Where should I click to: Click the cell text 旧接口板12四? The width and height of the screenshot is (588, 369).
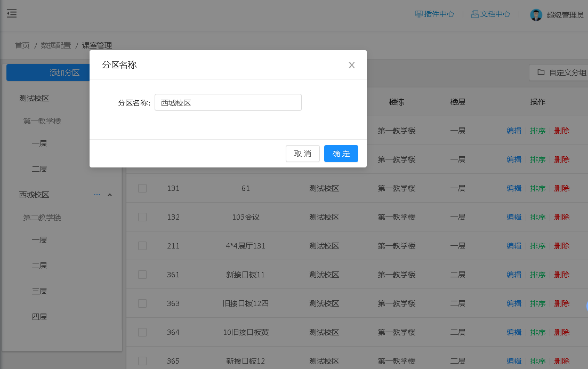tap(246, 303)
